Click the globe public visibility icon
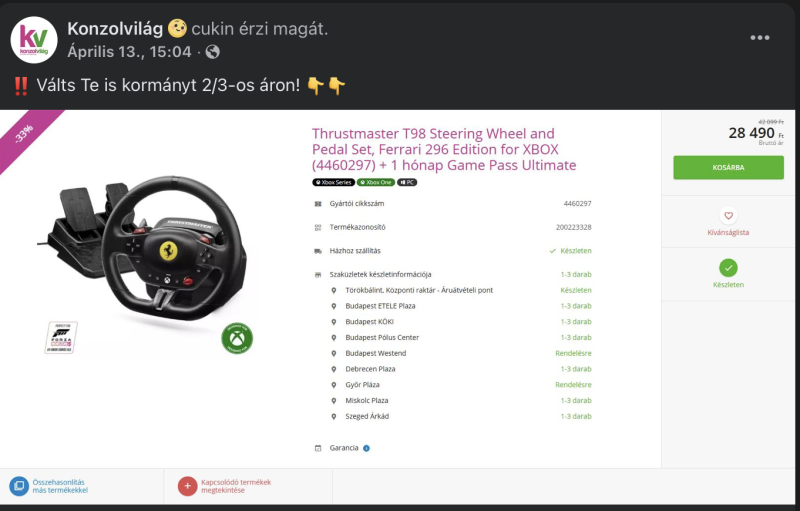The width and height of the screenshot is (800, 511). point(212,52)
